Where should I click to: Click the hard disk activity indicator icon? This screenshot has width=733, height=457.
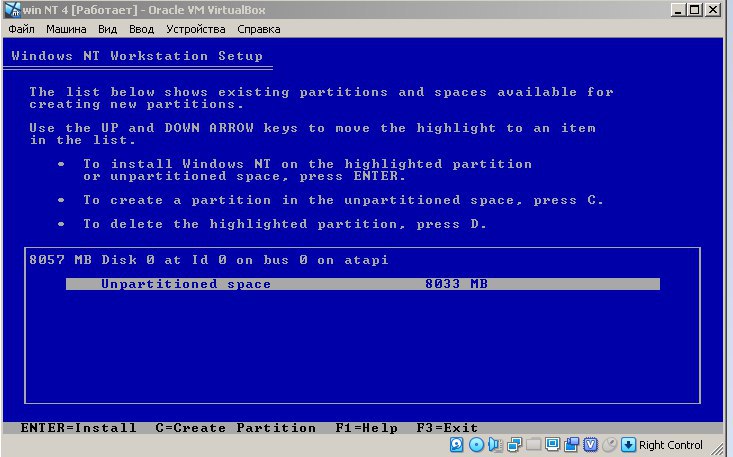point(456,445)
